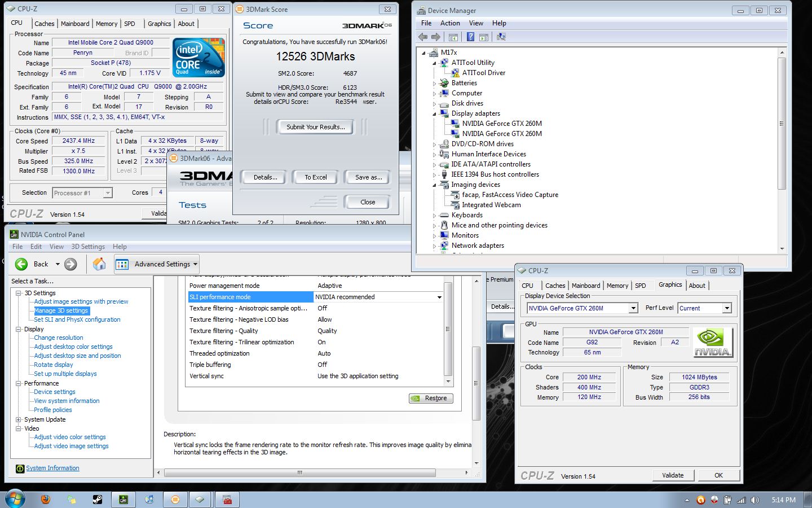Click Close in 3DMark Score window
This screenshot has height=508, width=812.
(x=368, y=202)
